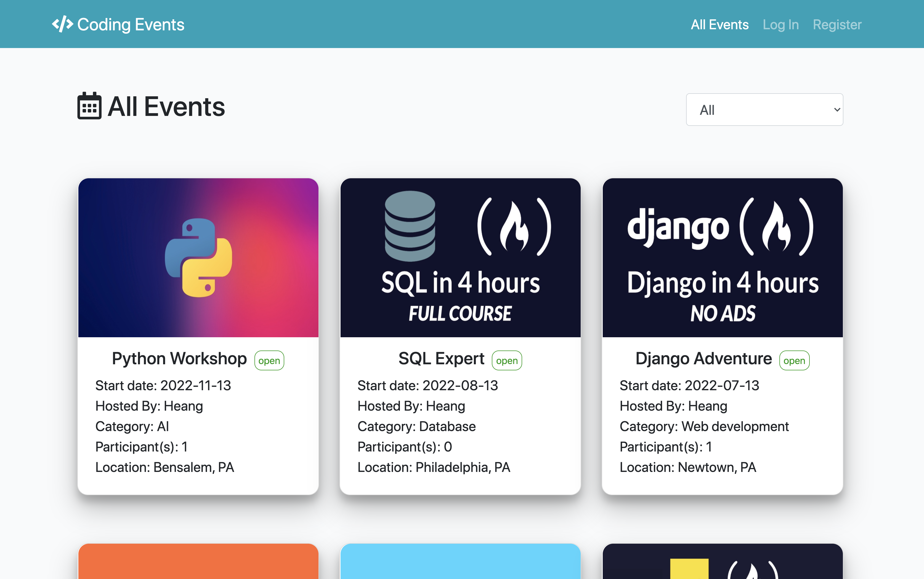Select text Start date: 2022-11-13

coord(163,386)
